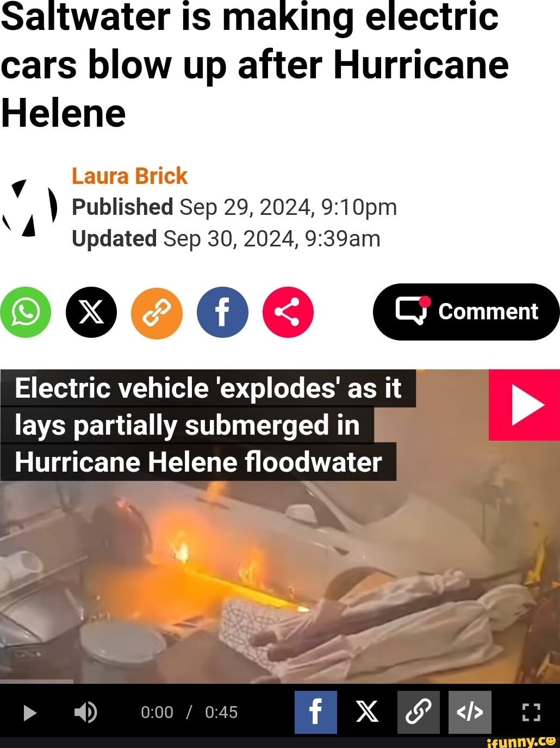Toggle fullscreen video mode
The height and width of the screenshot is (748, 560).
(x=531, y=712)
